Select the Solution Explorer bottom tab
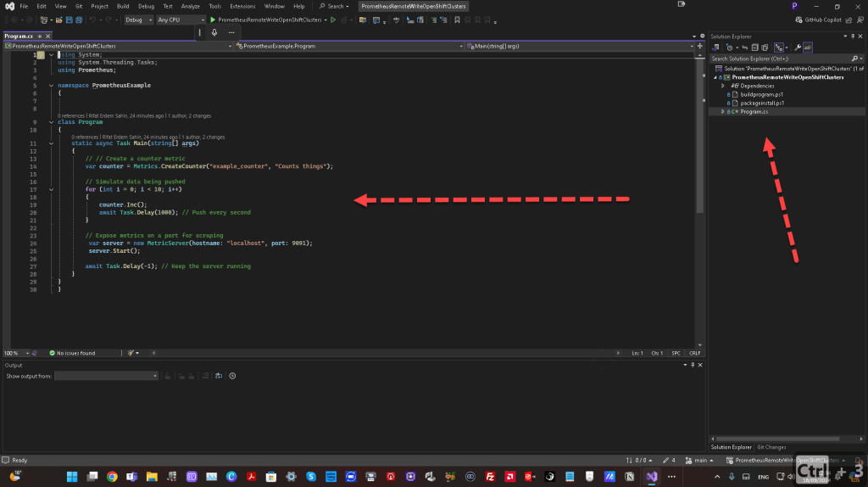The image size is (868, 487). pyautogui.click(x=732, y=447)
